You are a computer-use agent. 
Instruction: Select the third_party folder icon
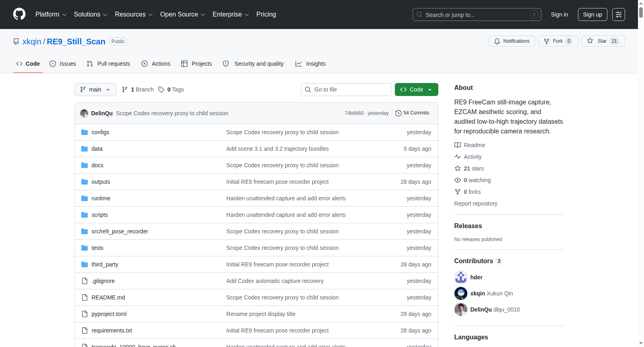tap(85, 264)
